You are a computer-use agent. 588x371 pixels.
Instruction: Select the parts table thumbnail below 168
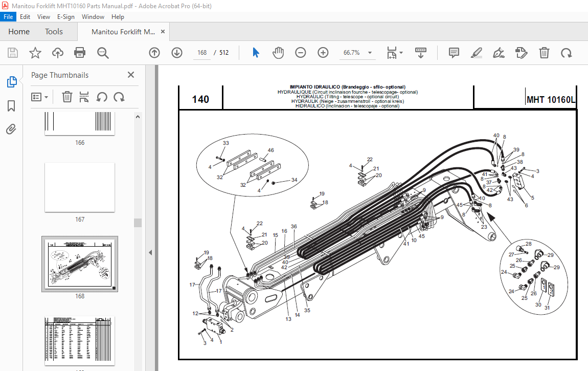point(80,341)
